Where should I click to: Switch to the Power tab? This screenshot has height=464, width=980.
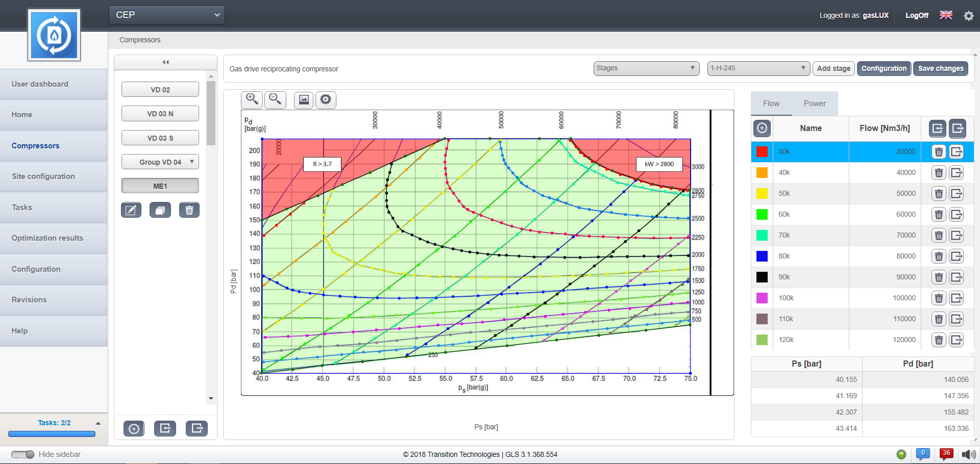pyautogui.click(x=814, y=104)
